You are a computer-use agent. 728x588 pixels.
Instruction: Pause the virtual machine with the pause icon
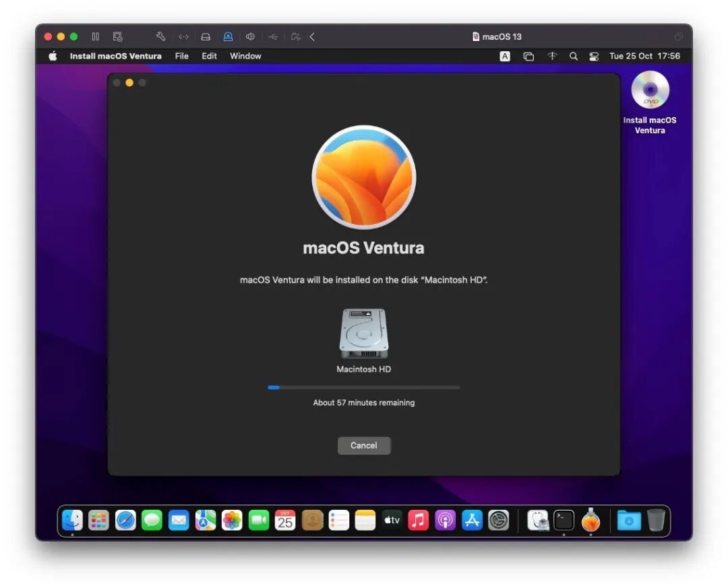95,36
